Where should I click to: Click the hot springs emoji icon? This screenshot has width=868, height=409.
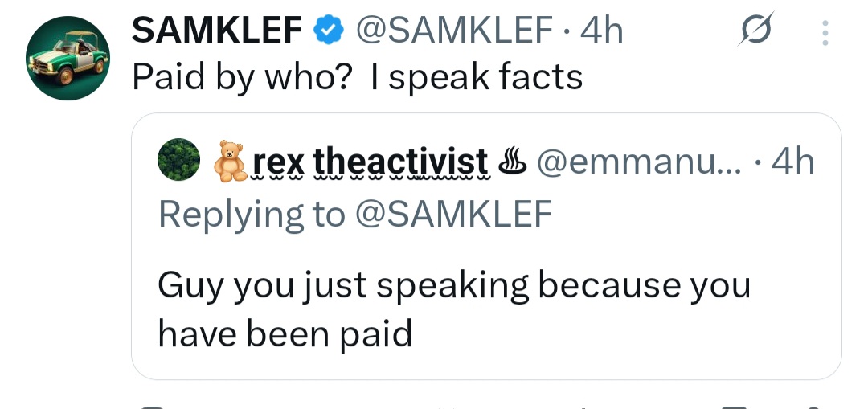click(511, 162)
